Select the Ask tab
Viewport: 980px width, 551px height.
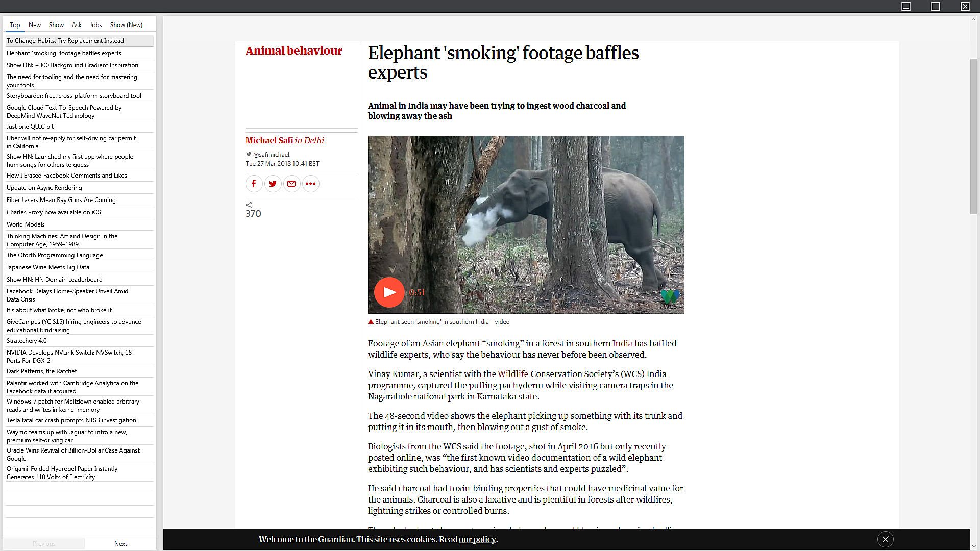pos(77,25)
